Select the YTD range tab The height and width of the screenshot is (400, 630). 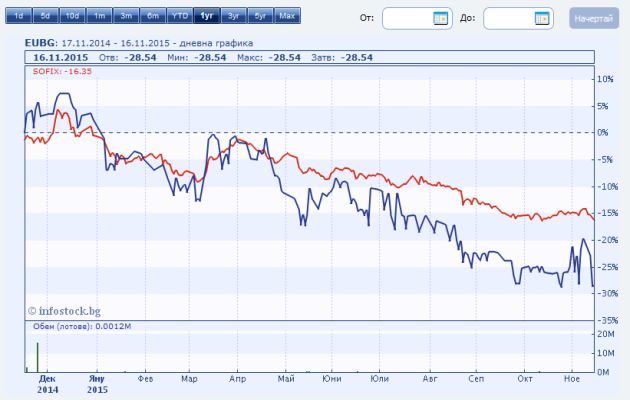click(x=180, y=17)
